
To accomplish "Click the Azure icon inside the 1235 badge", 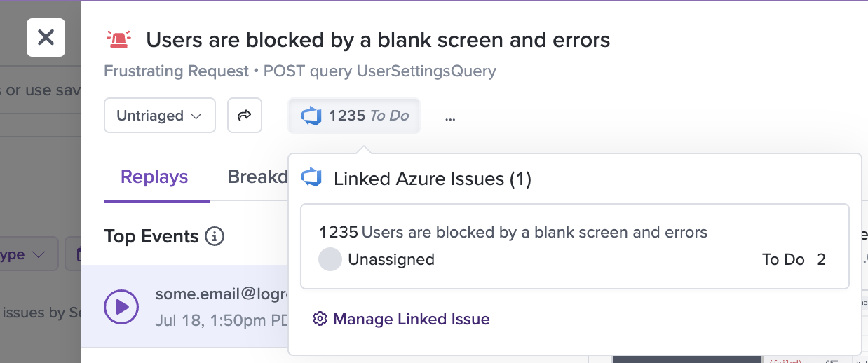I will click(x=311, y=116).
